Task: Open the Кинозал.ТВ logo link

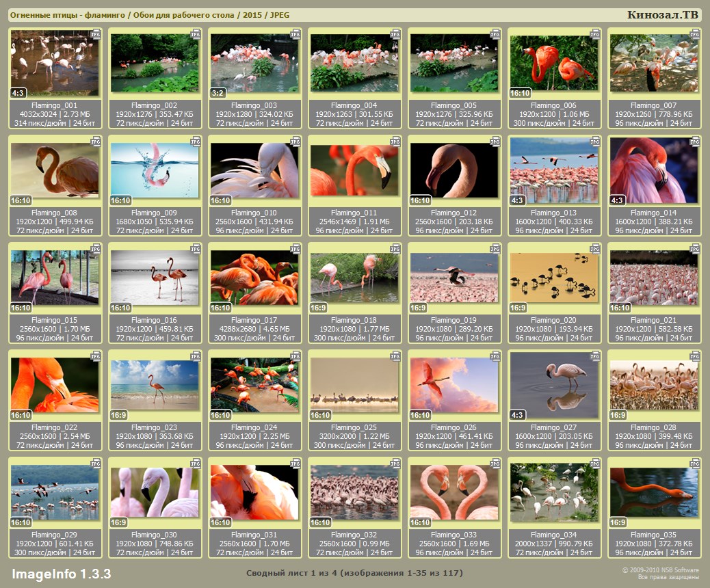Action: tap(662, 14)
